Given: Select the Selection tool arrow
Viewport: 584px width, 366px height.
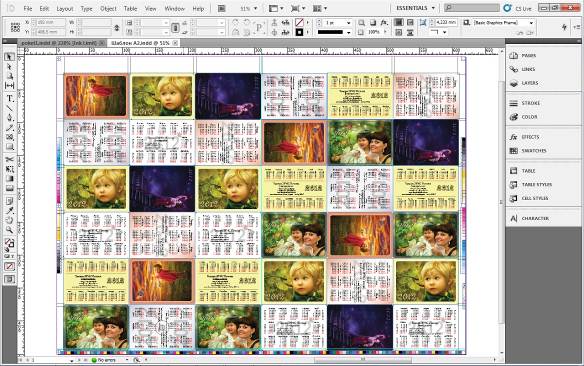Looking at the screenshot, I should [9, 57].
